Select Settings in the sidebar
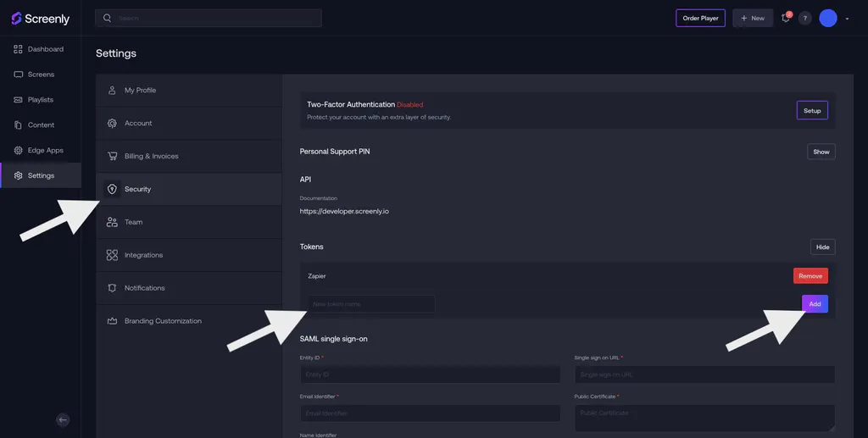 click(x=41, y=176)
